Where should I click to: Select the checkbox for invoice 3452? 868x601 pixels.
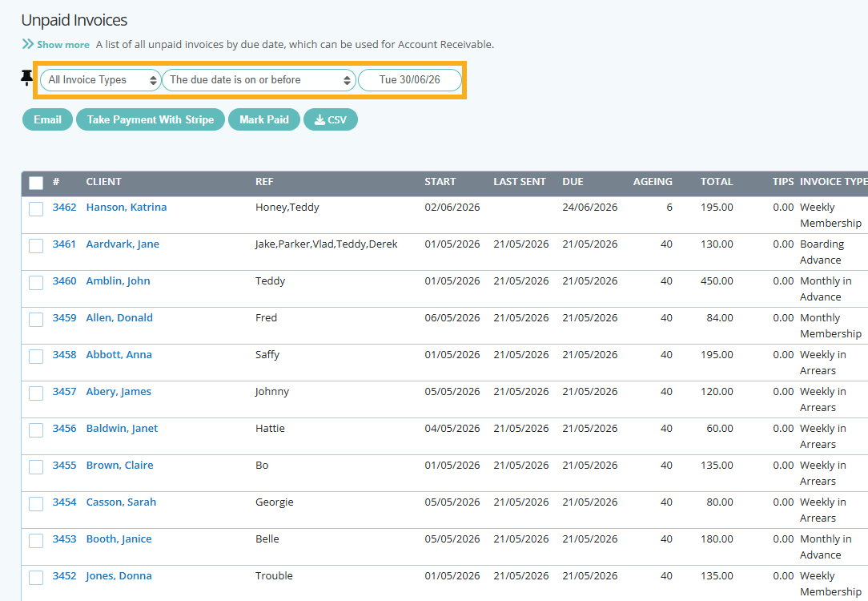pyautogui.click(x=36, y=577)
